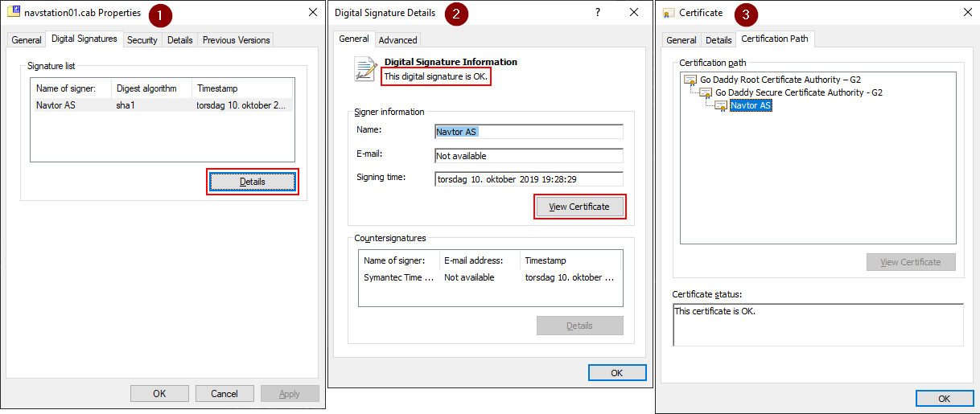Screen dimensions: 980x414
Task: Click the Signing time field
Action: [529, 179]
